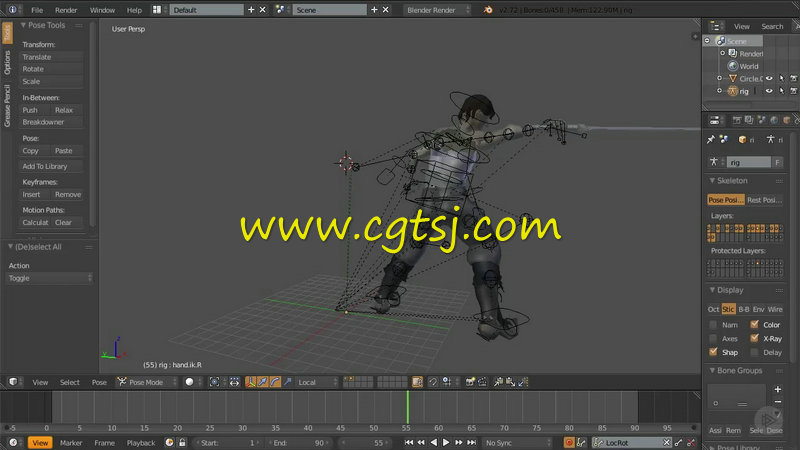The image size is (800, 450).
Task: Click the snap element selector icon
Action: (447, 382)
